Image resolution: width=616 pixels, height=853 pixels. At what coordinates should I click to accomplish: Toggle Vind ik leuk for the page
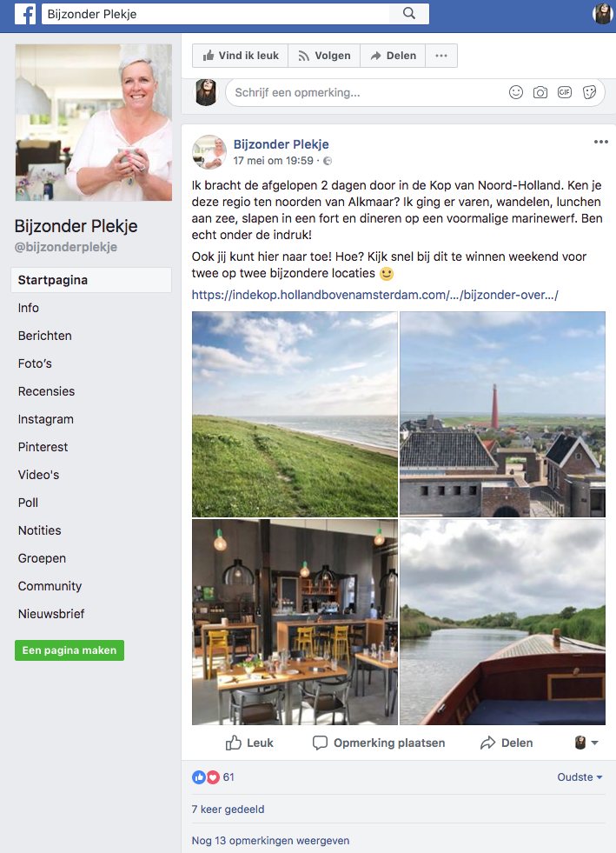pyautogui.click(x=241, y=56)
